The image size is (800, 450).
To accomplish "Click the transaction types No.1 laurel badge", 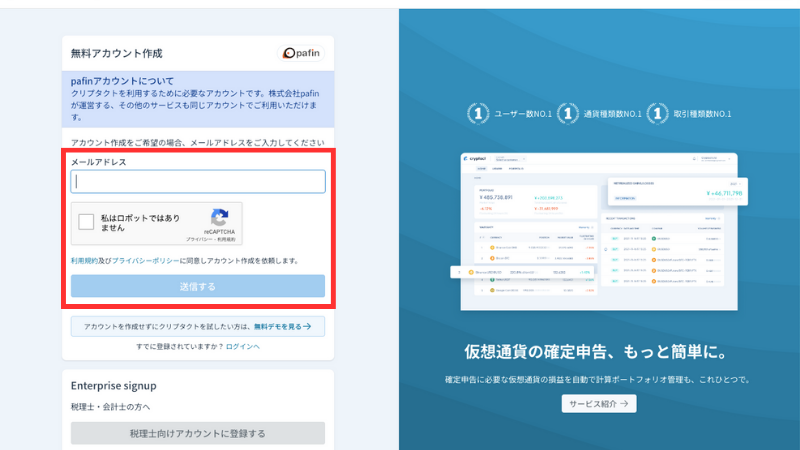I will click(658, 113).
